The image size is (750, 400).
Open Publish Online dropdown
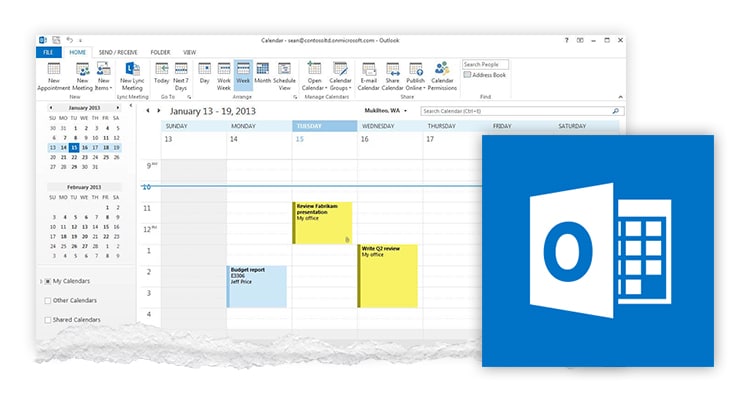click(416, 76)
